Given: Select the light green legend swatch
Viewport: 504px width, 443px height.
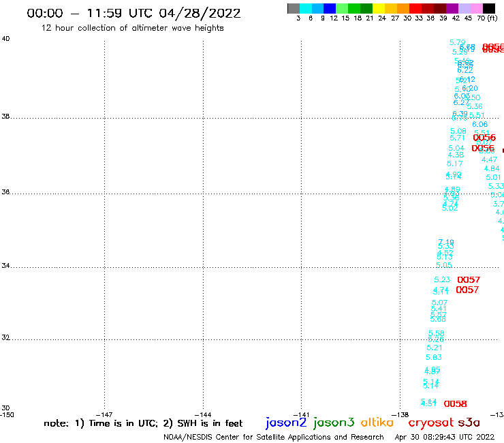Looking at the screenshot, I should coord(342,8).
